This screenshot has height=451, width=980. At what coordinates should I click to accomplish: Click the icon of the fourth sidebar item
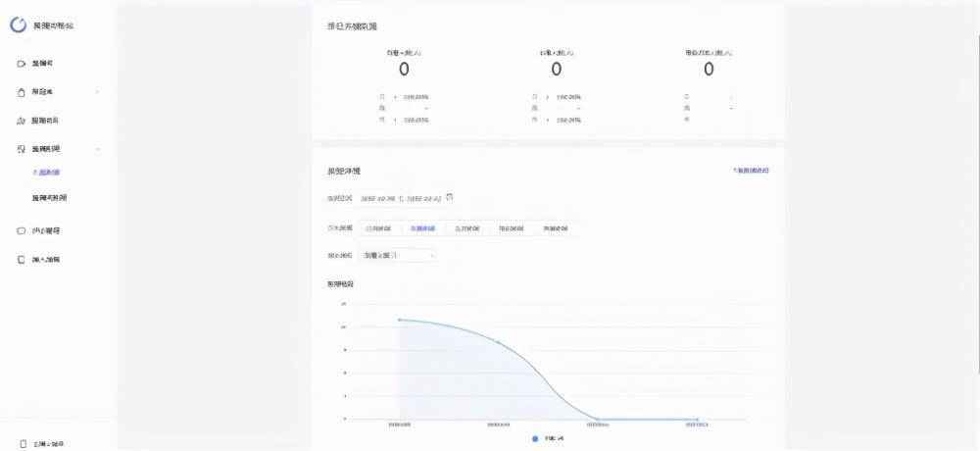pos(22,149)
